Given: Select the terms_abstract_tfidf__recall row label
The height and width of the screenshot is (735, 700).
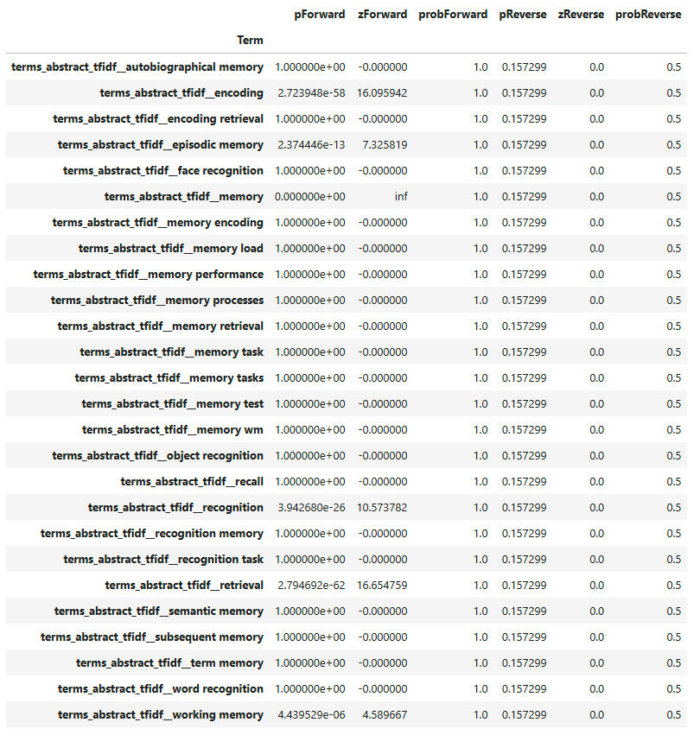Looking at the screenshot, I should coord(192,481).
